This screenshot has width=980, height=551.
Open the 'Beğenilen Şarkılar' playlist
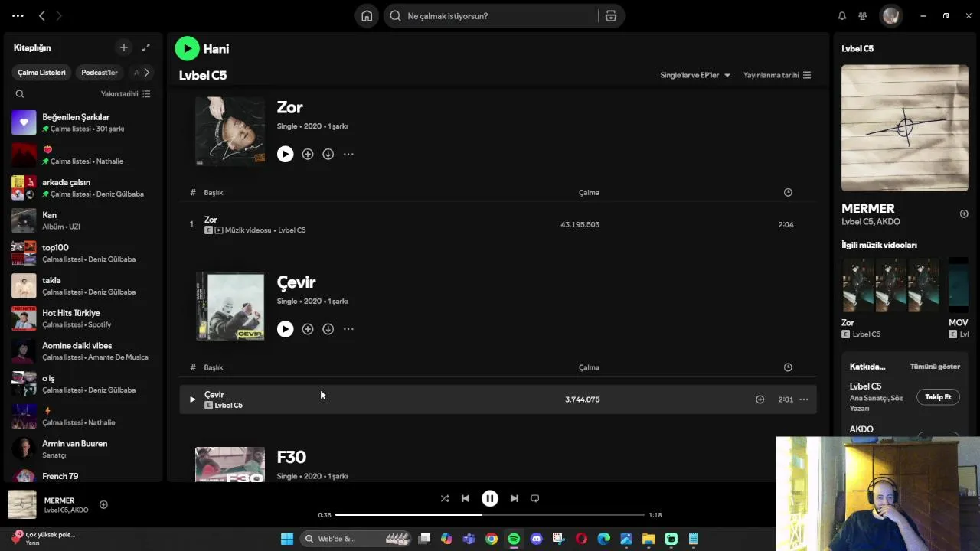coord(83,122)
